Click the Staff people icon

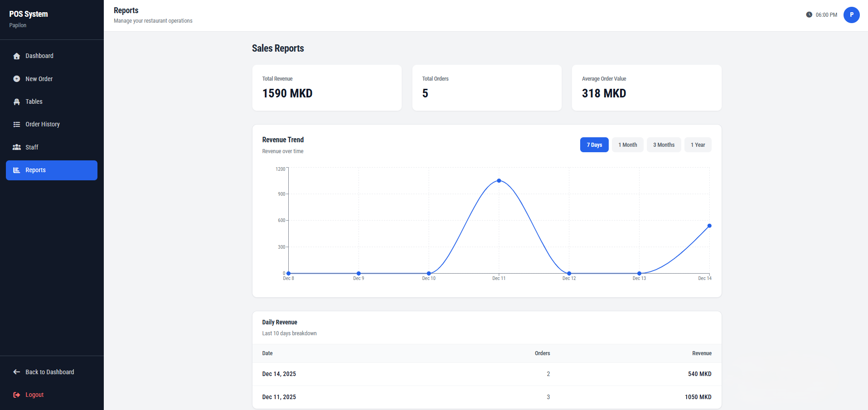pyautogui.click(x=17, y=147)
